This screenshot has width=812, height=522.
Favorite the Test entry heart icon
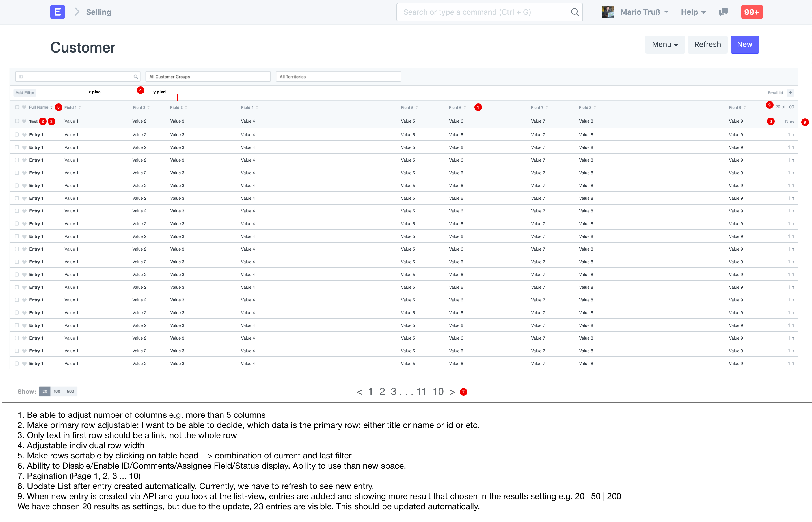(24, 121)
